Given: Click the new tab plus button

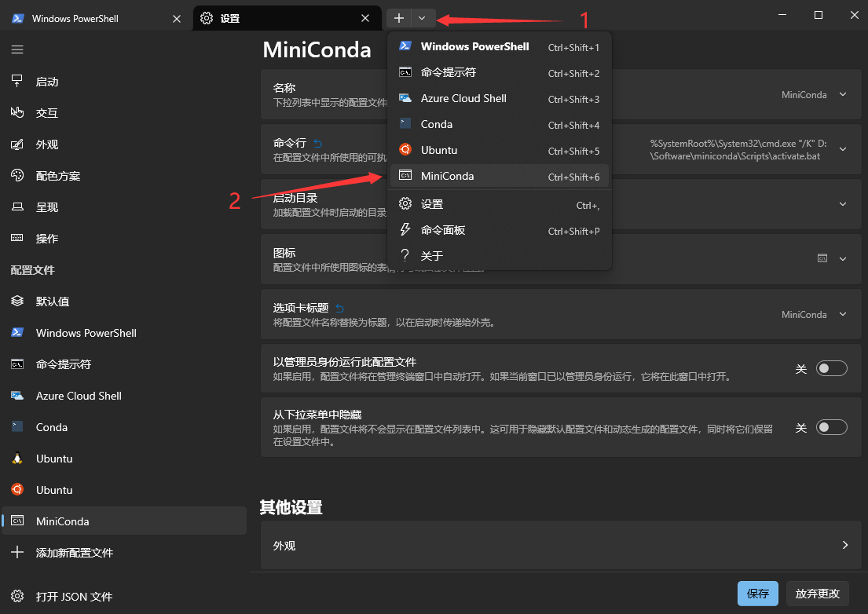Looking at the screenshot, I should click(398, 18).
